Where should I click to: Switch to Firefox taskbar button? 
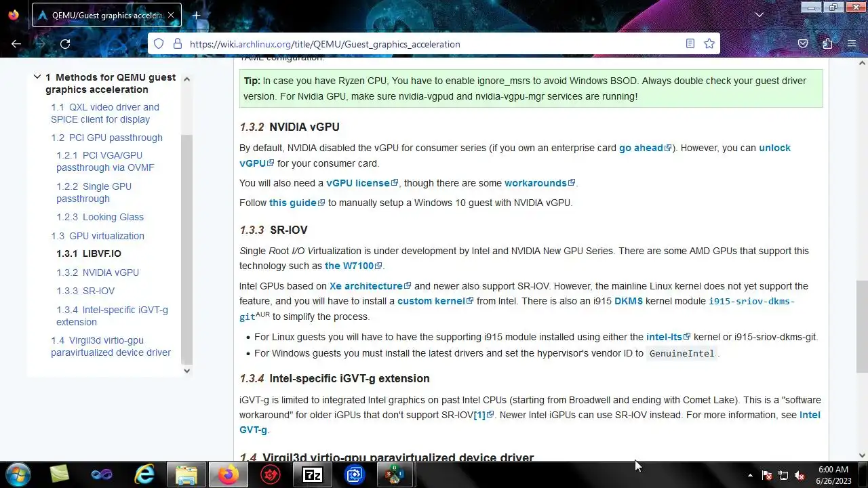[x=228, y=475]
